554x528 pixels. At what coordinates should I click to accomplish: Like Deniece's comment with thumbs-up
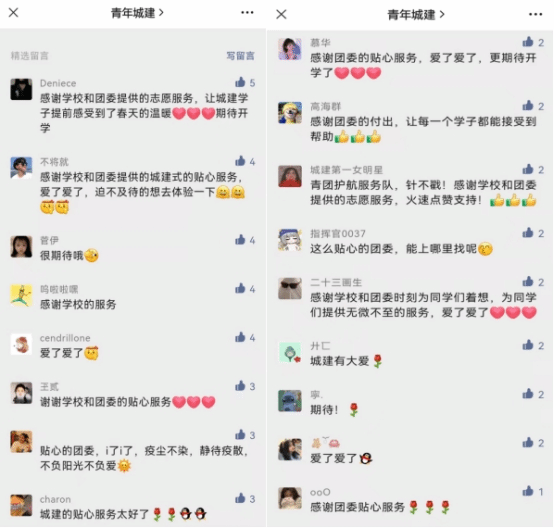[x=240, y=82]
